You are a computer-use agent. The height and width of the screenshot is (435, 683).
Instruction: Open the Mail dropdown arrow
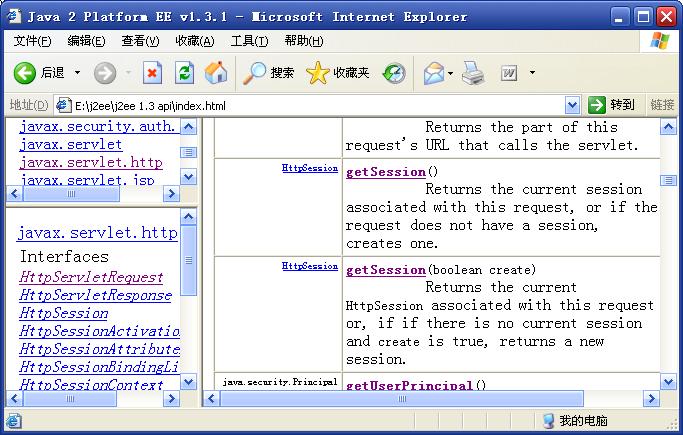pos(450,73)
